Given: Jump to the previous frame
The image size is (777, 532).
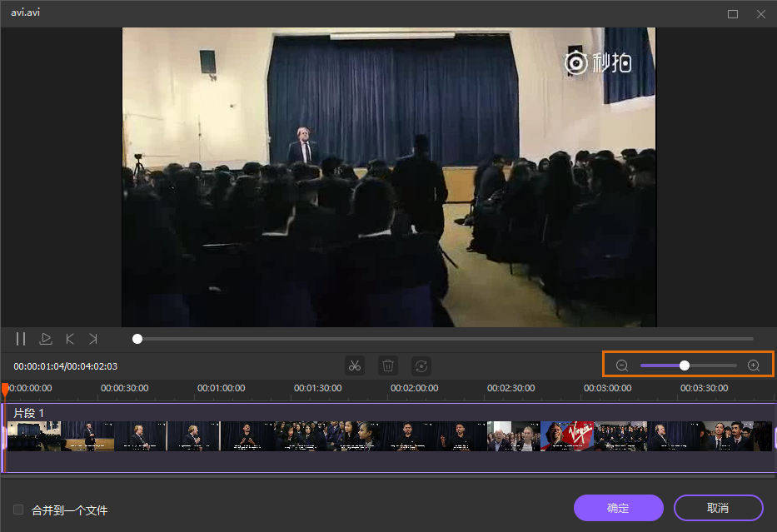Looking at the screenshot, I should (70, 339).
